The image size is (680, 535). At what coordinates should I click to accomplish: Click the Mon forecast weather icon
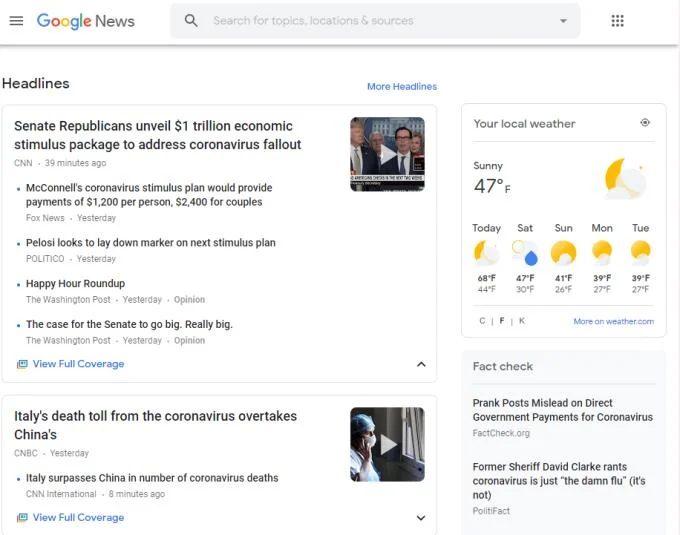tap(602, 253)
